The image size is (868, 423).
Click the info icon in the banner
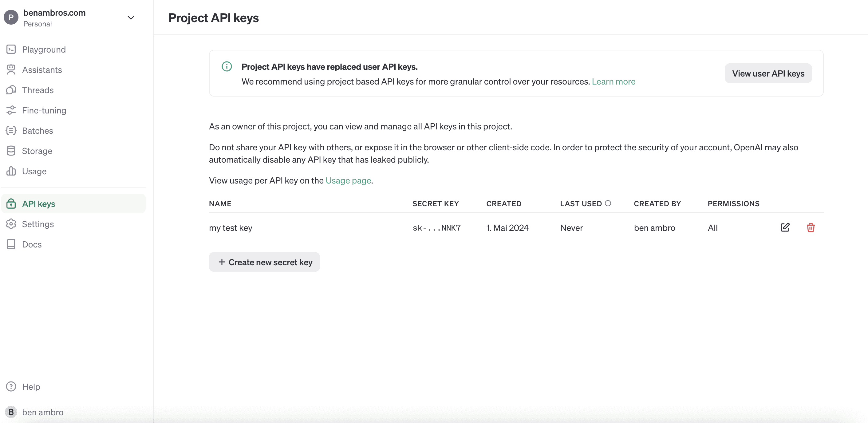point(227,67)
